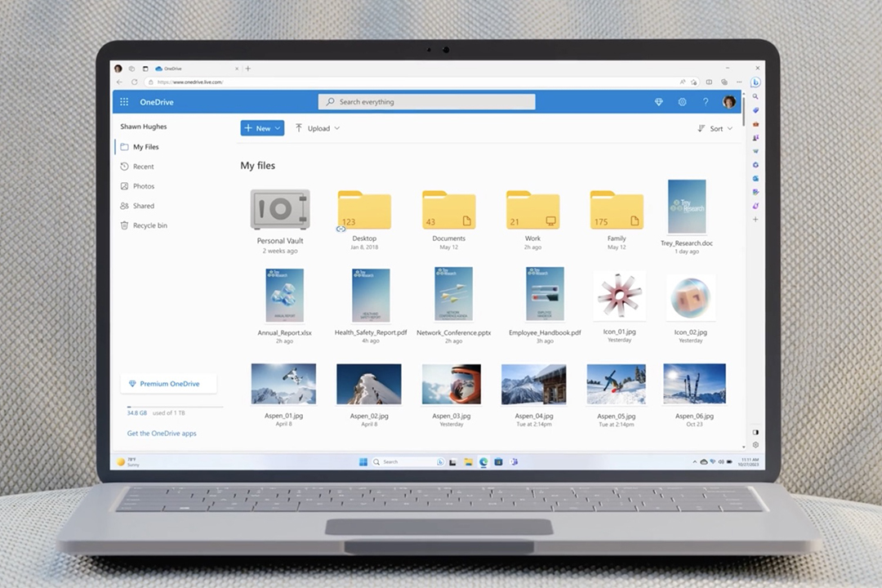The image size is (882, 588).
Task: Open Help with the question mark icon
Action: [706, 101]
